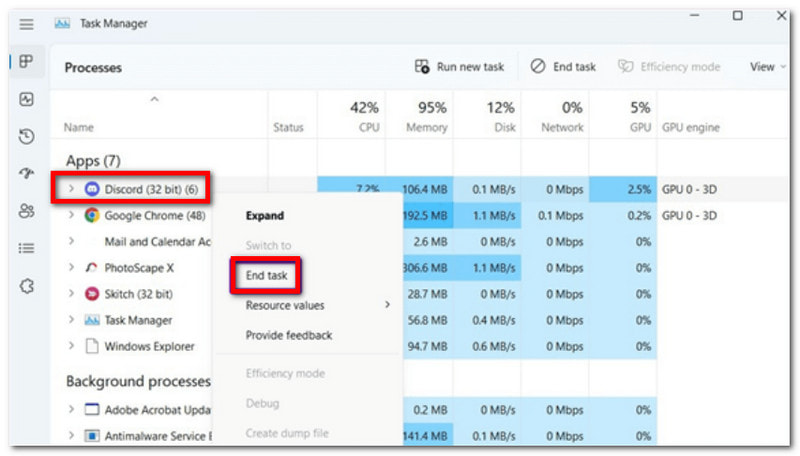Click the Task Manager row icon
800x456 pixels.
pyautogui.click(x=92, y=320)
